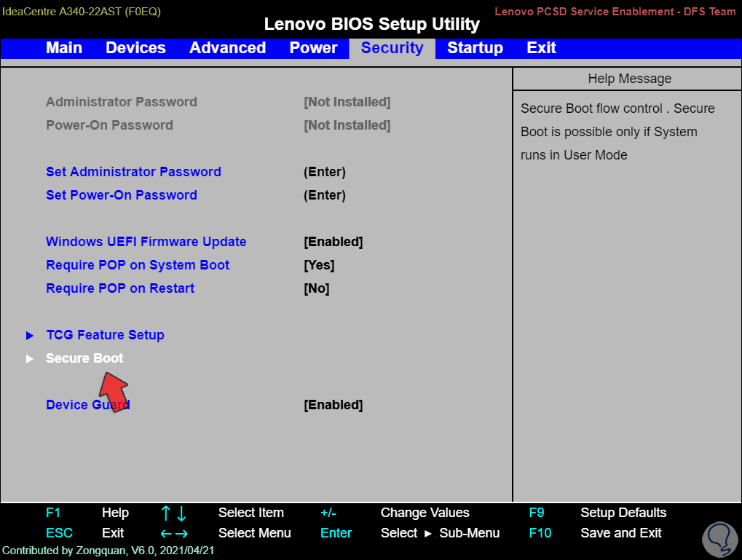Open the Advanced tab

pyautogui.click(x=228, y=48)
